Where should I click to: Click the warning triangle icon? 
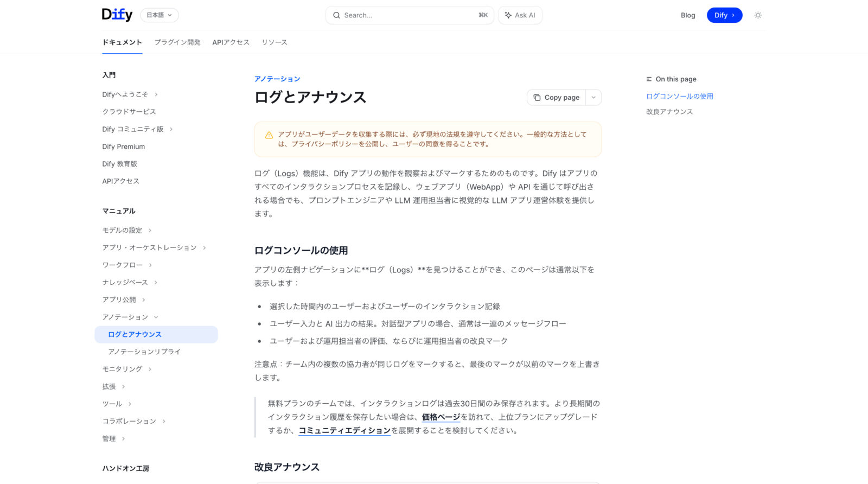point(269,135)
